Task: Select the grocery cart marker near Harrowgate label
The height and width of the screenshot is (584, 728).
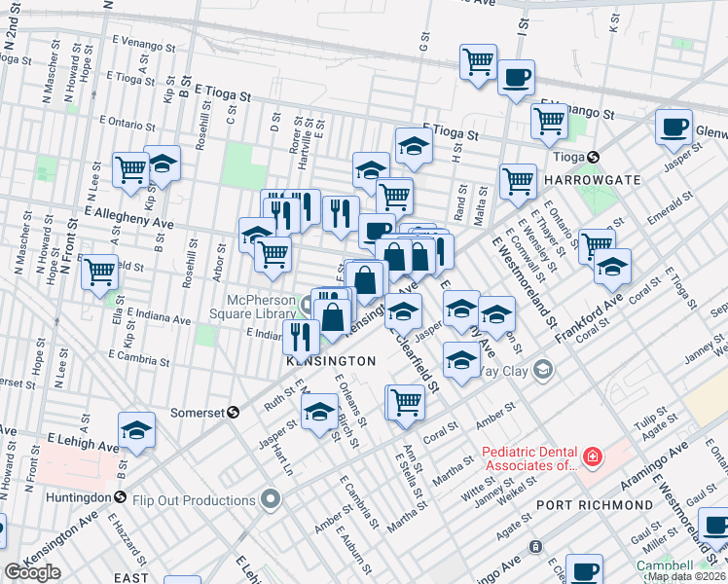Action: (518, 181)
